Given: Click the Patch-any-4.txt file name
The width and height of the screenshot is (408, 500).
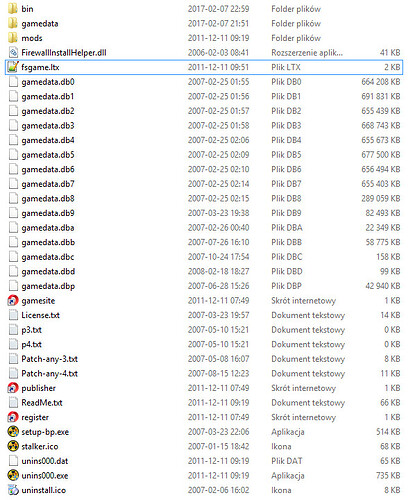Looking at the screenshot, I should point(50,374).
